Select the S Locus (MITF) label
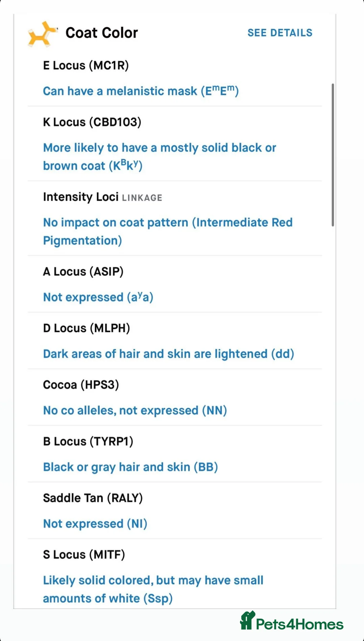Image resolution: width=364 pixels, height=641 pixels. pos(84,555)
